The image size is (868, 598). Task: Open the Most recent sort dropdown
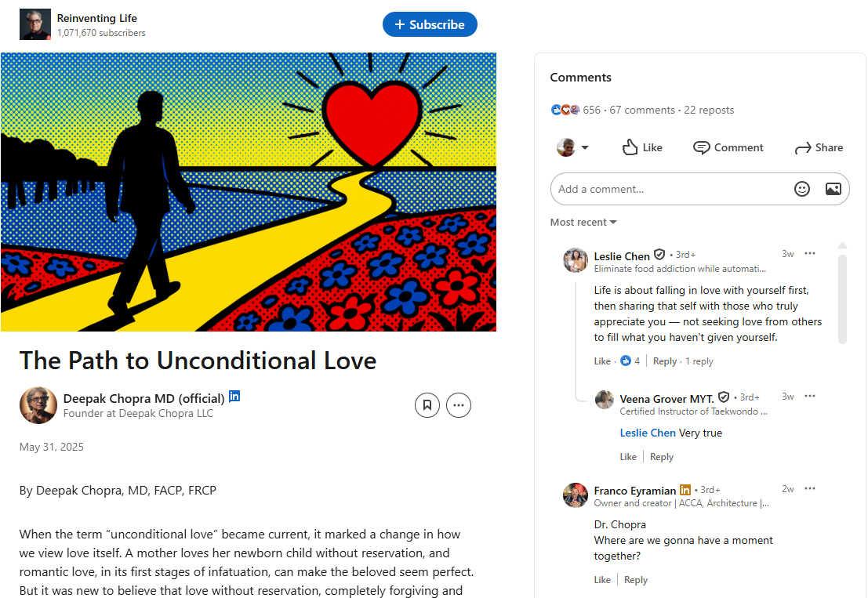coord(583,223)
